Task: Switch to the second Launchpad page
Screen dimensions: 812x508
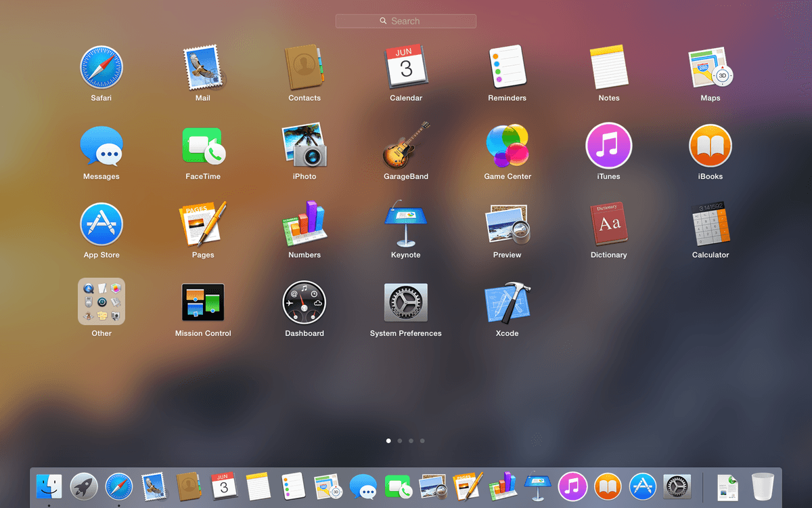Action: [399, 440]
